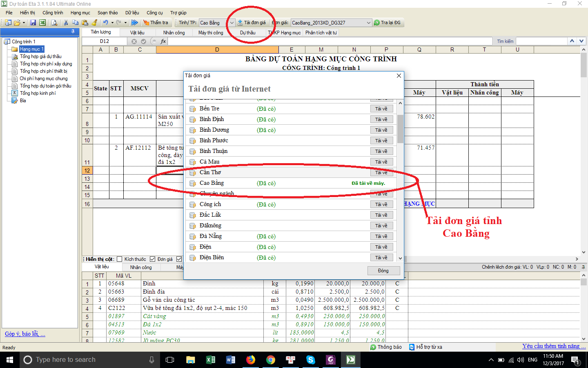588x368 pixels.
Task: Click the province list vertical scrollbar thumb
Action: 400,129
